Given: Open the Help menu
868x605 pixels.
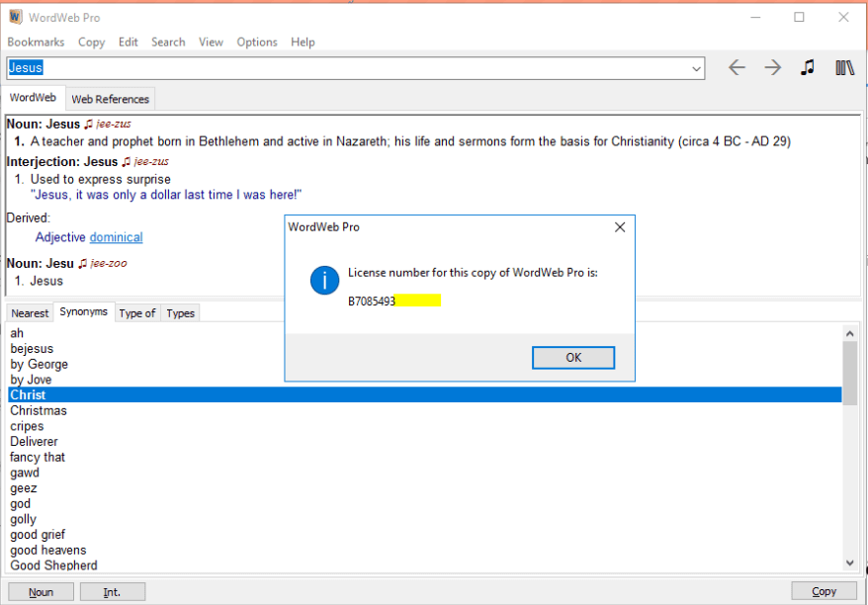Looking at the screenshot, I should click(303, 43).
